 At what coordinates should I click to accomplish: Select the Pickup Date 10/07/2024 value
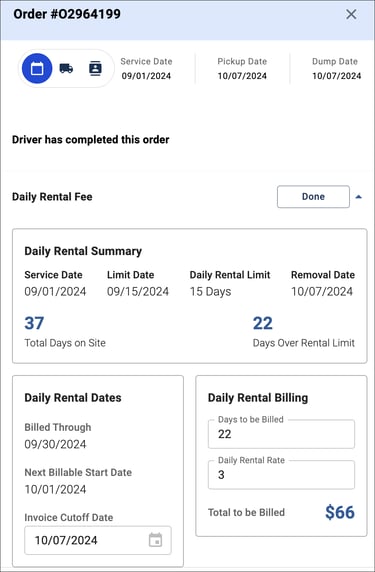(242, 76)
